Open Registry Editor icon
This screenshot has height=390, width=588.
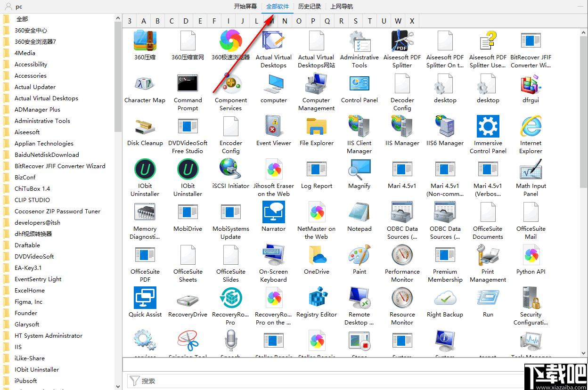point(317,298)
